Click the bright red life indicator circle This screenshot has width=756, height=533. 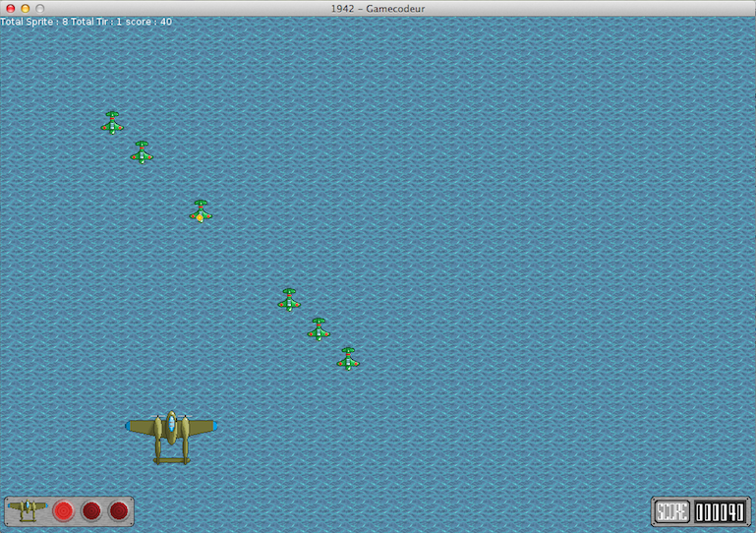(63, 510)
